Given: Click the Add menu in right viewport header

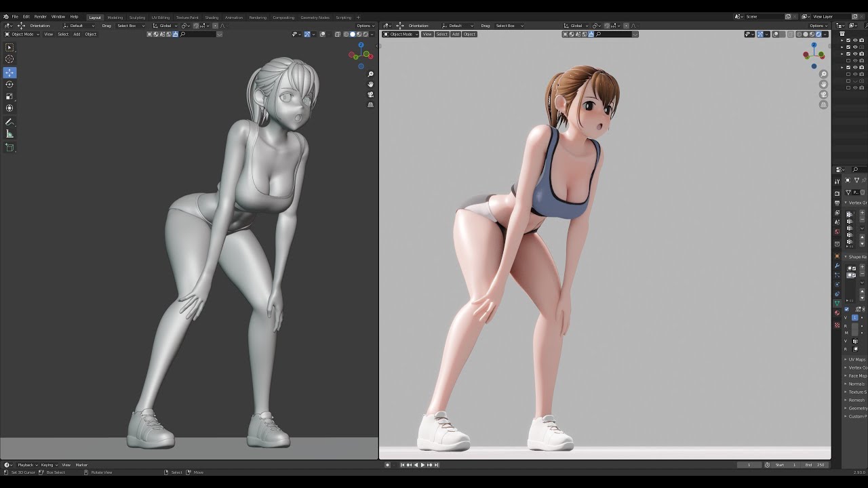Looking at the screenshot, I should point(456,34).
